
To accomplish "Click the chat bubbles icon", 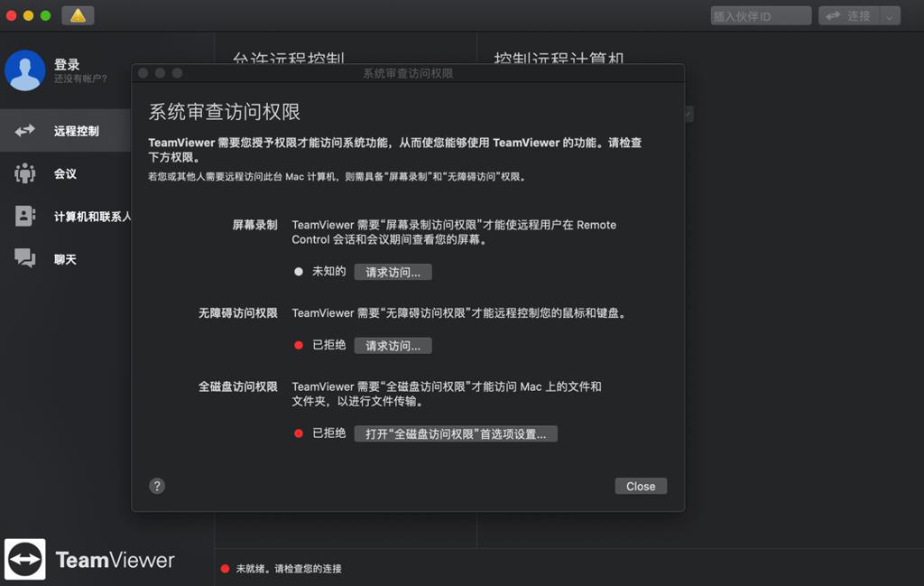I will click(x=24, y=258).
